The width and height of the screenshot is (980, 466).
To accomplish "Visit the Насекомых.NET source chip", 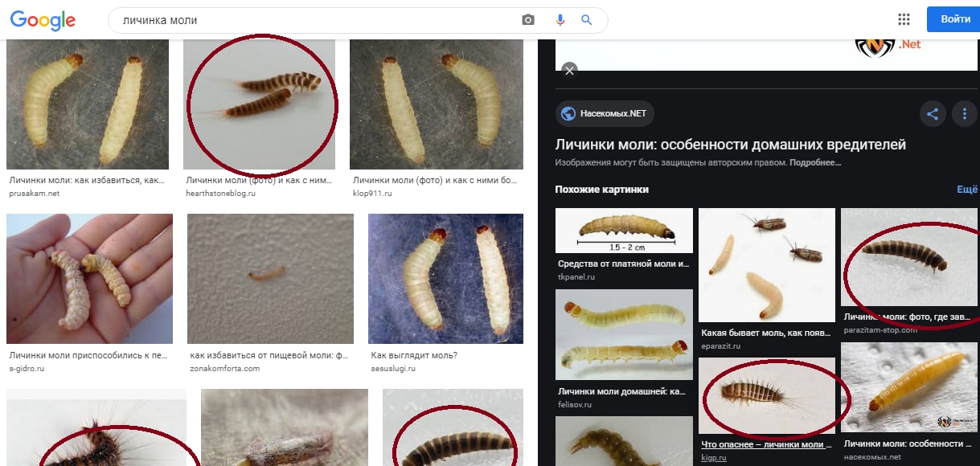I will [605, 113].
